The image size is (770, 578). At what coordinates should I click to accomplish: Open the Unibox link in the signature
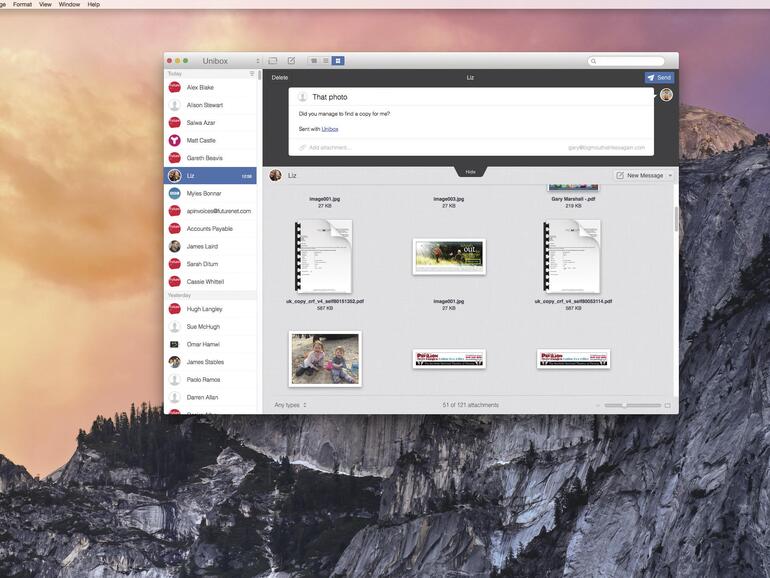[x=330, y=129]
